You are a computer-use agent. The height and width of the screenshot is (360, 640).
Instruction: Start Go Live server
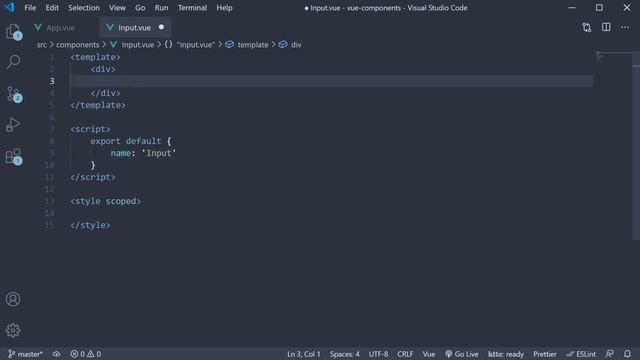coord(462,354)
